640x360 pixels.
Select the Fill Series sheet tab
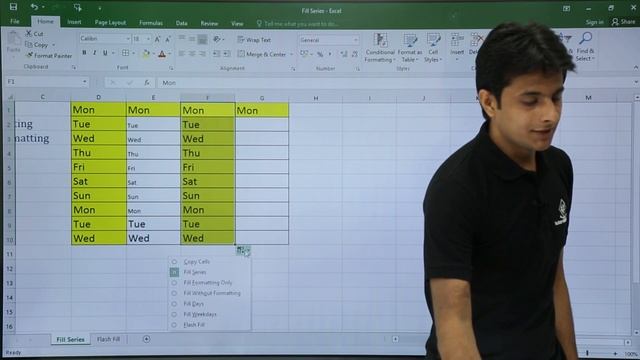coord(70,339)
